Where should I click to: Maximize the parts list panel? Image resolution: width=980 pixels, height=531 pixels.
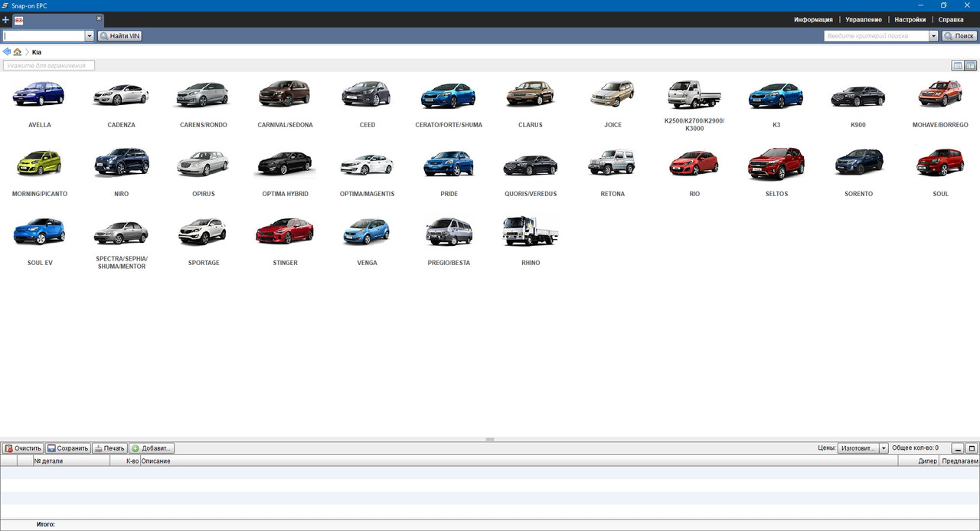(972, 448)
